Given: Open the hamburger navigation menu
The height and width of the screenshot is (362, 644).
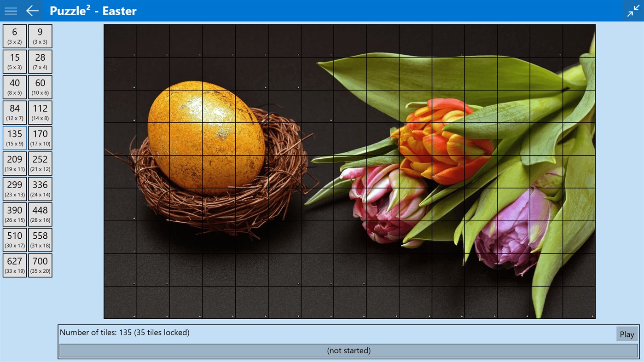Looking at the screenshot, I should 10,10.
